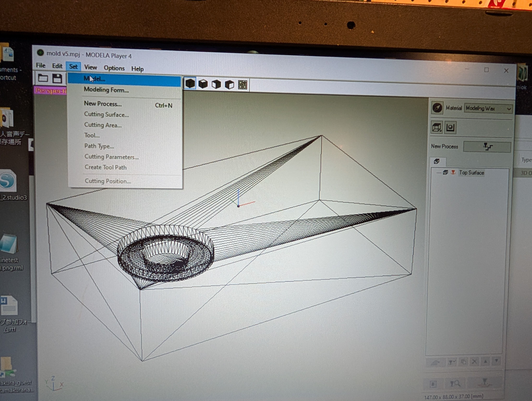Click the save floppy disk toolbar icon
Screen dimensions: 532x401
[x=57, y=78]
